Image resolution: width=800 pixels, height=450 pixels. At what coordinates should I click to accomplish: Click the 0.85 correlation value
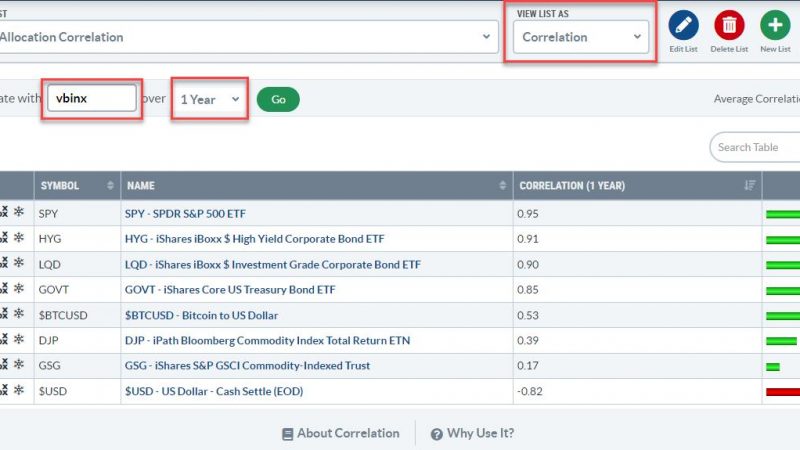point(528,289)
